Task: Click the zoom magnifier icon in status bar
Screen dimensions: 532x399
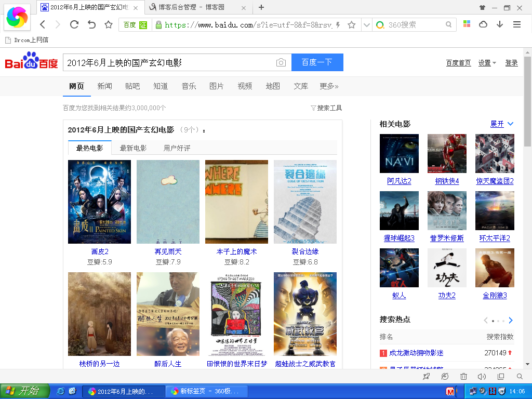Action: tap(520, 376)
